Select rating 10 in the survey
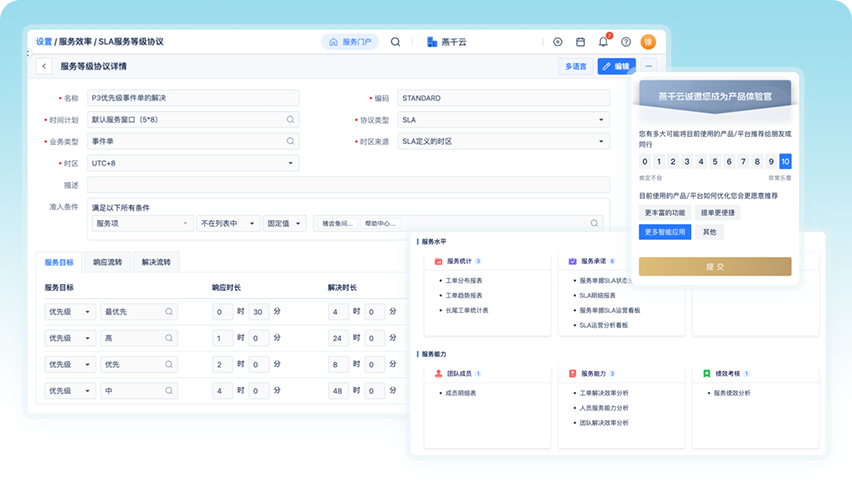 785,162
